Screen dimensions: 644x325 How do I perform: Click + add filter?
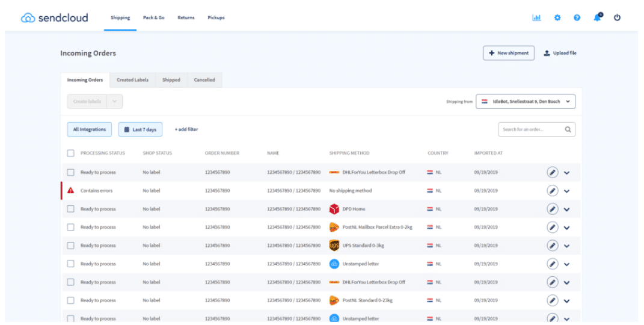click(x=186, y=129)
